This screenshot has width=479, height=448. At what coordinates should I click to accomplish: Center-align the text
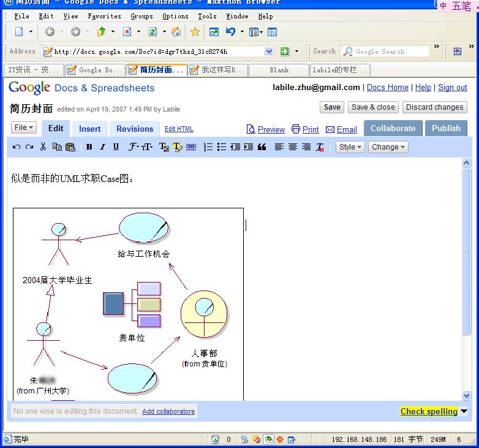pyautogui.click(x=293, y=147)
